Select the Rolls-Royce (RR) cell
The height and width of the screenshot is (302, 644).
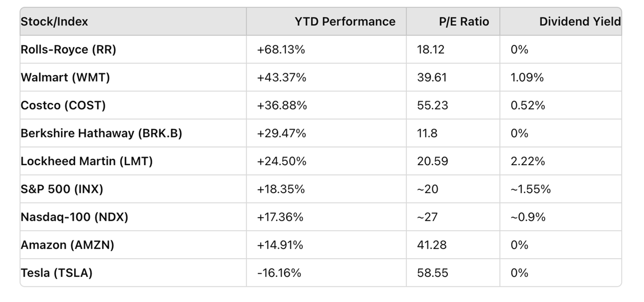tap(68, 50)
